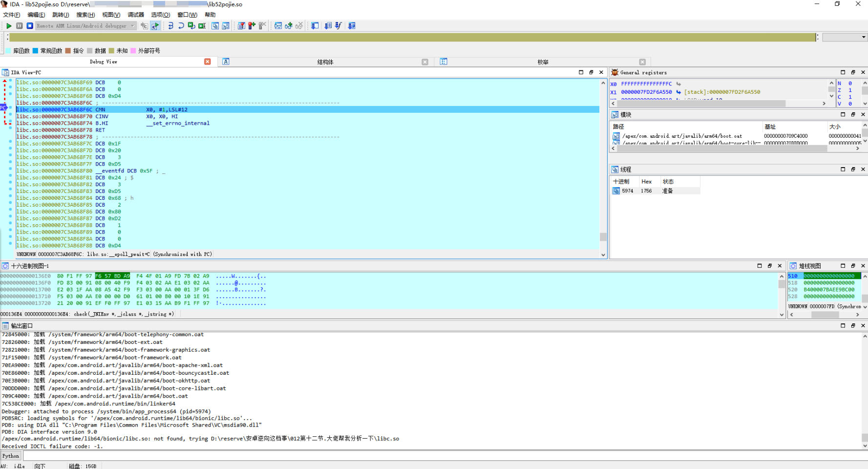Click the __set_errno_internal branch target
868x469 pixels.
tap(178, 123)
